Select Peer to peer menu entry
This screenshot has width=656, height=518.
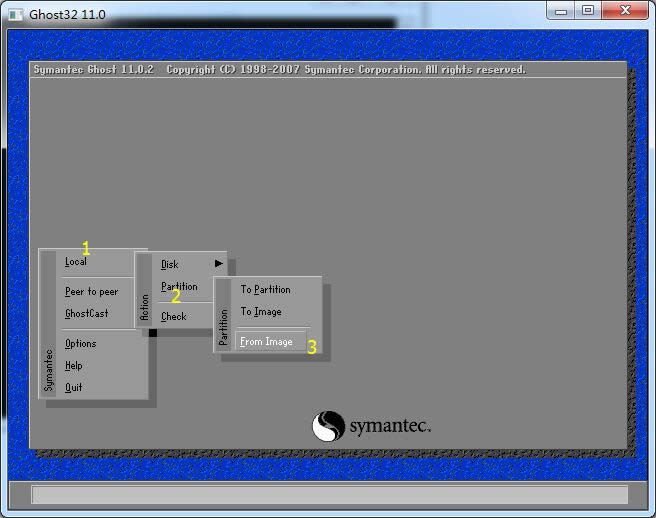[91, 292]
